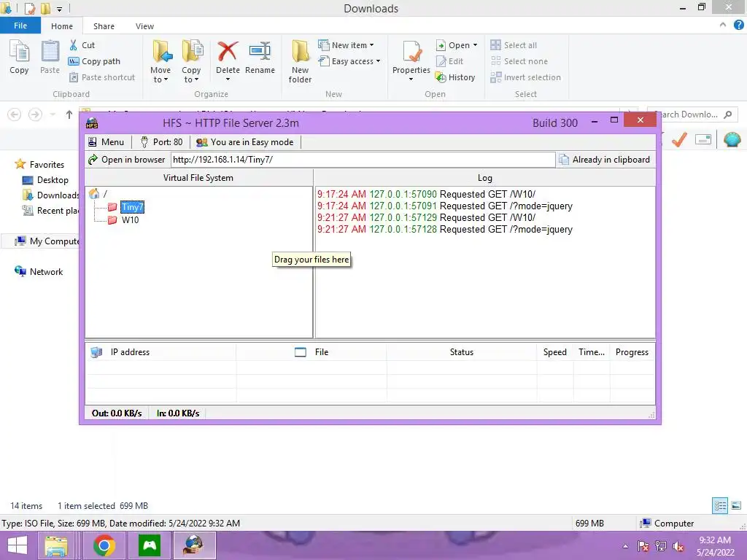
Task: Open the green Xbox app taskbar icon
Action: coord(149,545)
